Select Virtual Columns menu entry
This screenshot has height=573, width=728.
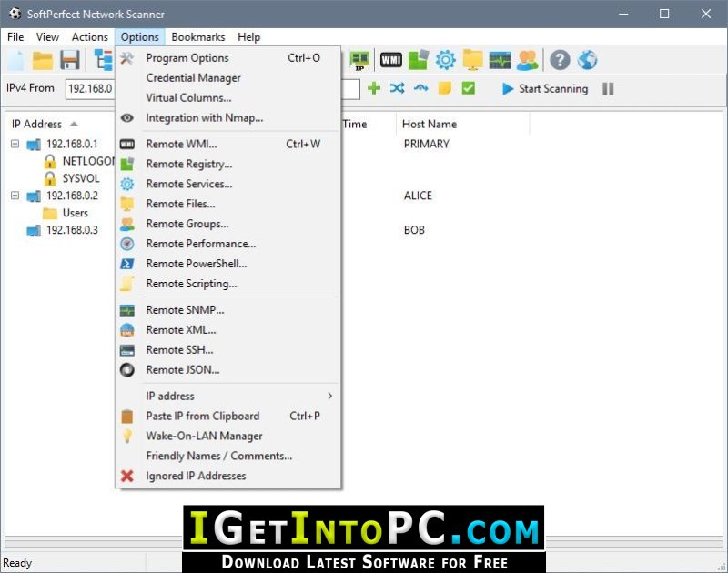(228, 98)
